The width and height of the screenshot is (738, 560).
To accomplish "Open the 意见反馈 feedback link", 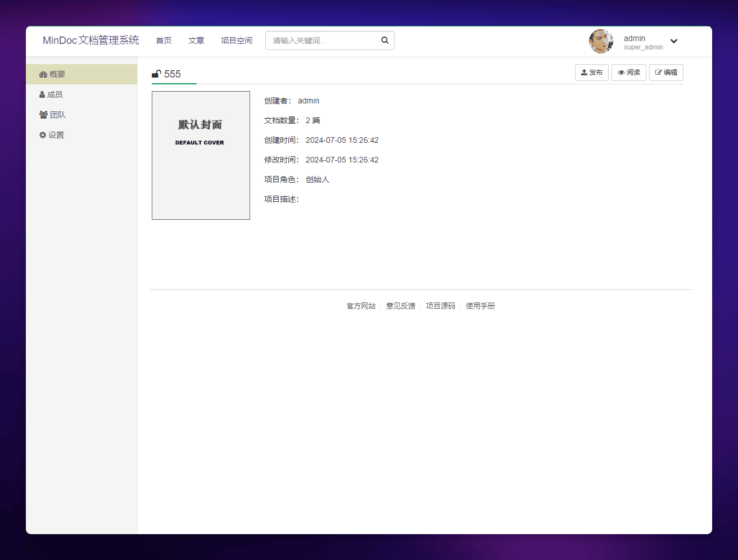I will coord(400,306).
